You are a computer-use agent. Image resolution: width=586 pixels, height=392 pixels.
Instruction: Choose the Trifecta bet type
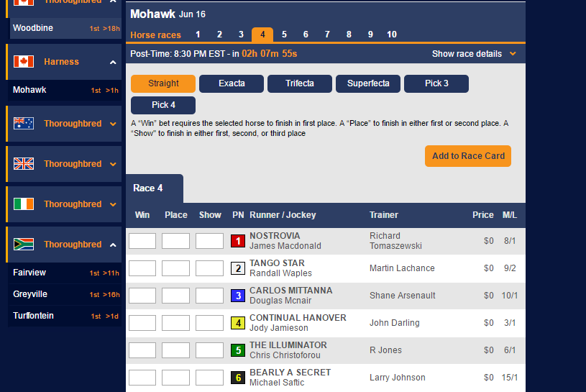(300, 83)
